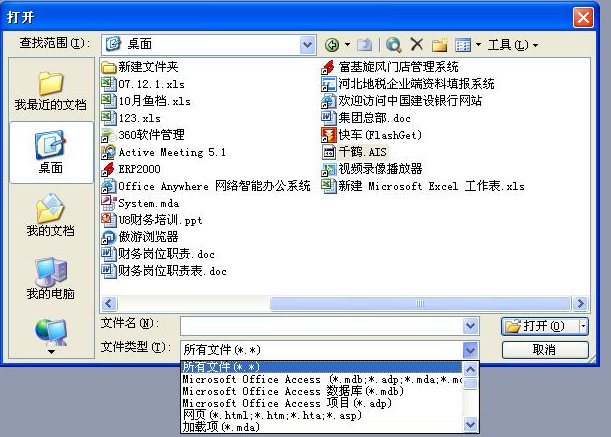The width and height of the screenshot is (611, 437).
Task: Choose 网页 (*.html;*.htm) file type
Action: (x=321, y=415)
